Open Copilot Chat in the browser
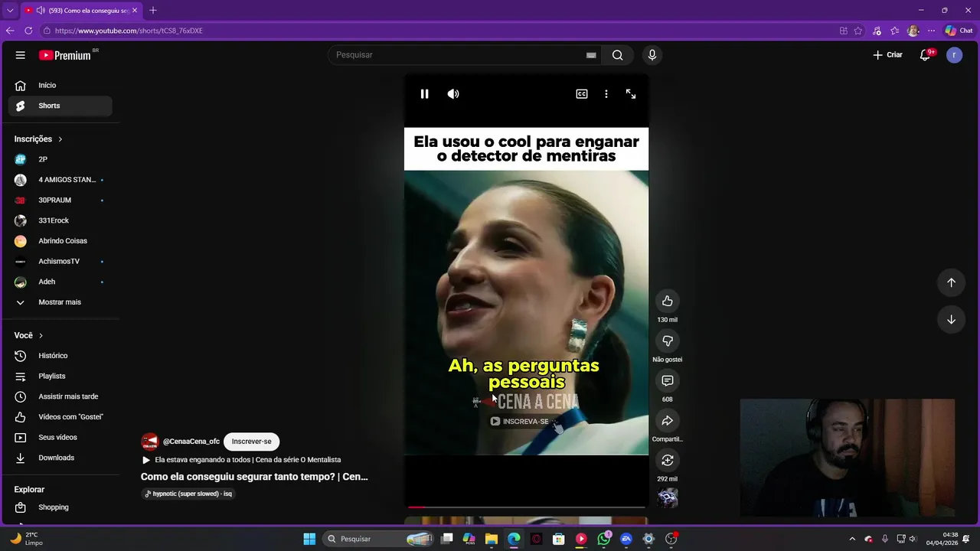 [x=959, y=31]
